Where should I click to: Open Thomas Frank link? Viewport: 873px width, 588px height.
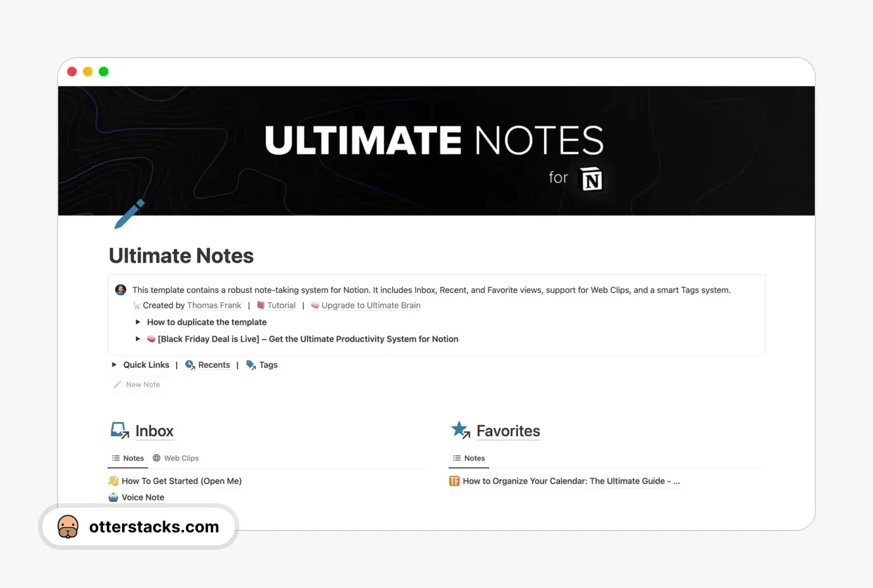[x=214, y=305]
